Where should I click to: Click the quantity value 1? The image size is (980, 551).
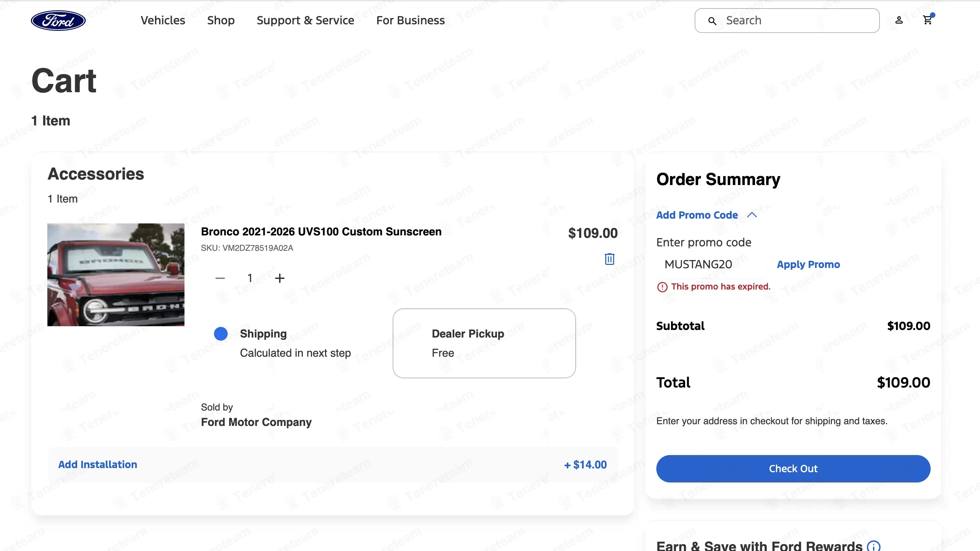click(x=250, y=278)
